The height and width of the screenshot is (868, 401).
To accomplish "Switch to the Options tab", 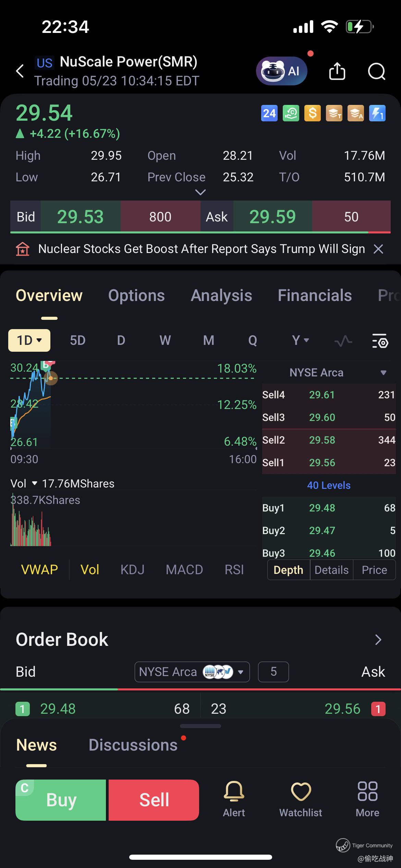I will pyautogui.click(x=136, y=296).
